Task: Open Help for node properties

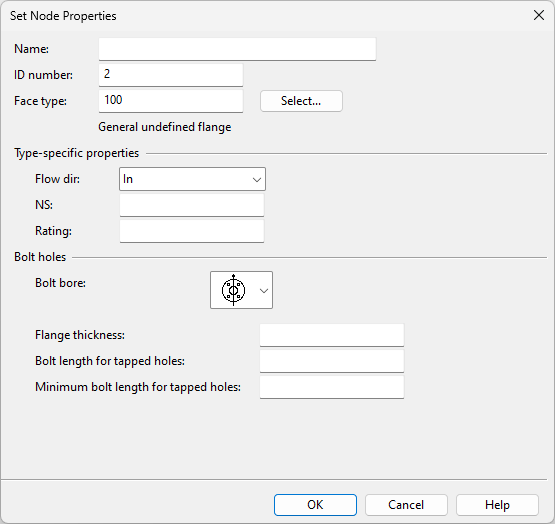Action: (497, 505)
